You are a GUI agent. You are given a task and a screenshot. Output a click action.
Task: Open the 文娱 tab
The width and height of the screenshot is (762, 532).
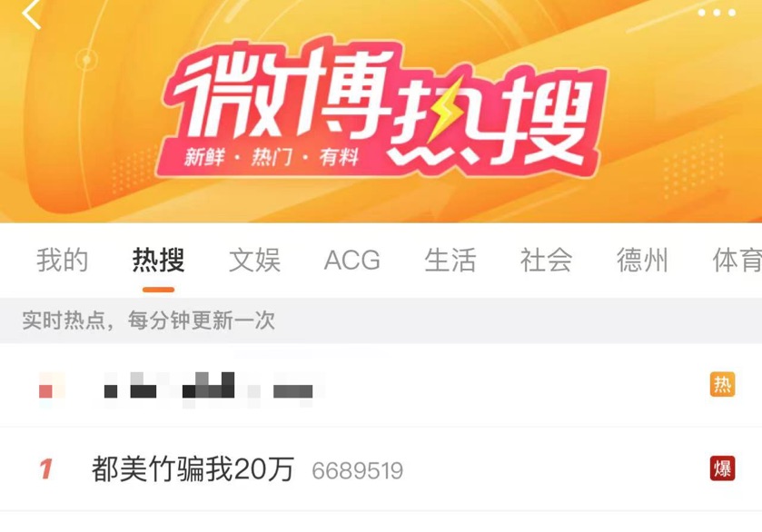[x=254, y=260]
